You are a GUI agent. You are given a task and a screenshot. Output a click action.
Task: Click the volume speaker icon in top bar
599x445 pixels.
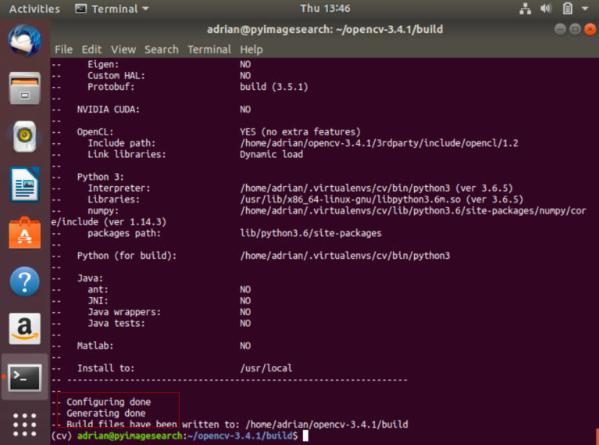pos(546,8)
